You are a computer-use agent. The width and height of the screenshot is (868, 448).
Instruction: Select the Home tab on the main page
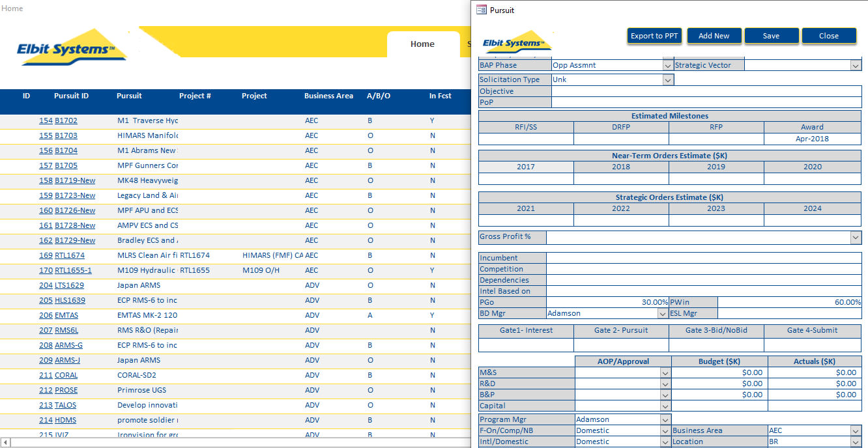[x=422, y=44]
